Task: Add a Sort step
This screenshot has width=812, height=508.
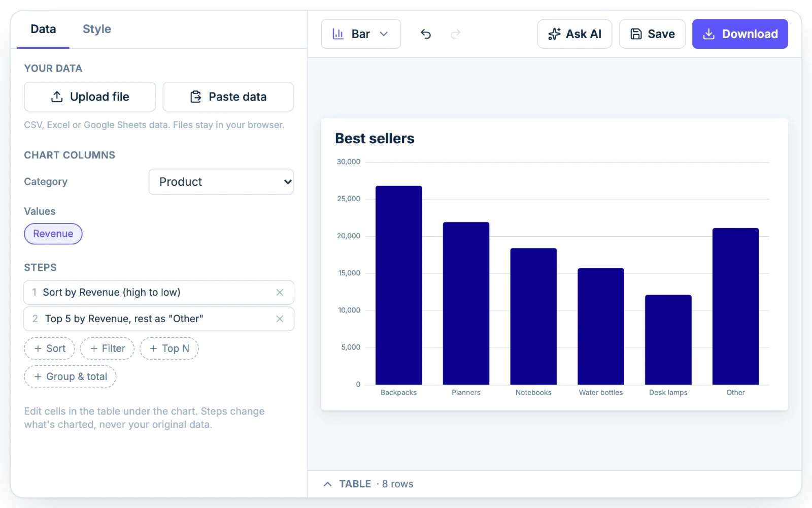Action: [x=50, y=348]
